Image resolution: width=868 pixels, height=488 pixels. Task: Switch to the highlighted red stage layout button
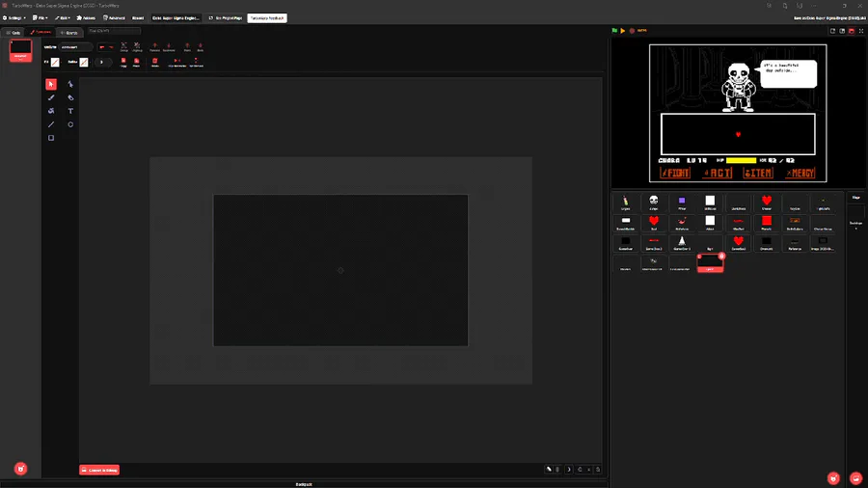point(852,31)
